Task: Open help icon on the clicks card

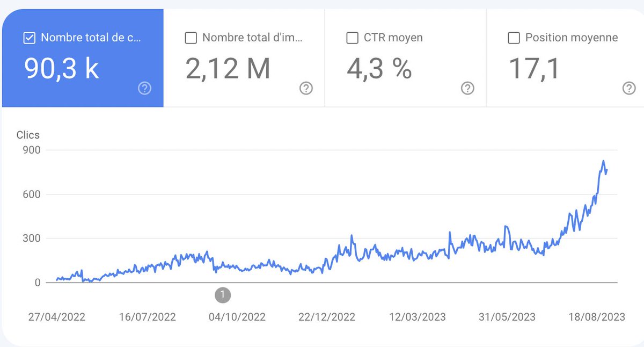Action: pyautogui.click(x=144, y=89)
